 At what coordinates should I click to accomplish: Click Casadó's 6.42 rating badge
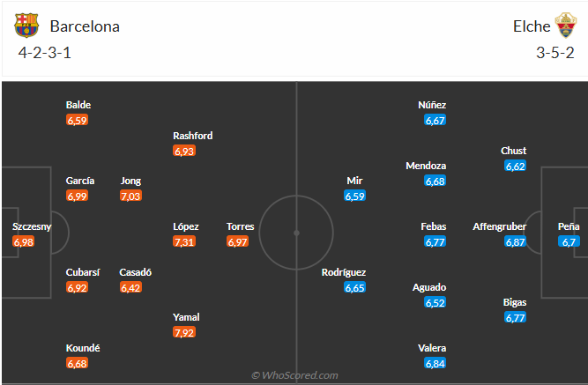point(130,287)
